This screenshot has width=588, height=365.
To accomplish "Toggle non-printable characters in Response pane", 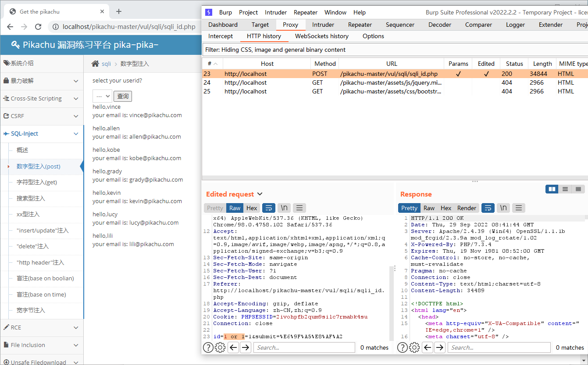I will tap(503, 208).
